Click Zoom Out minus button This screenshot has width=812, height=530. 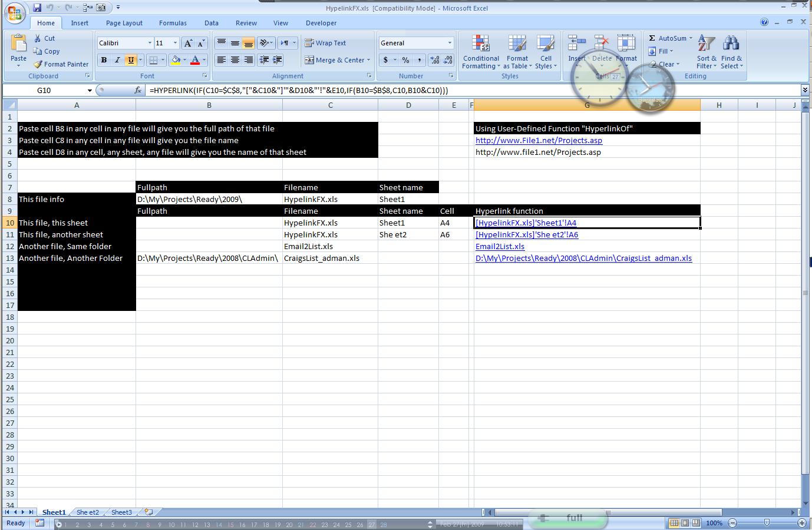pos(732,523)
